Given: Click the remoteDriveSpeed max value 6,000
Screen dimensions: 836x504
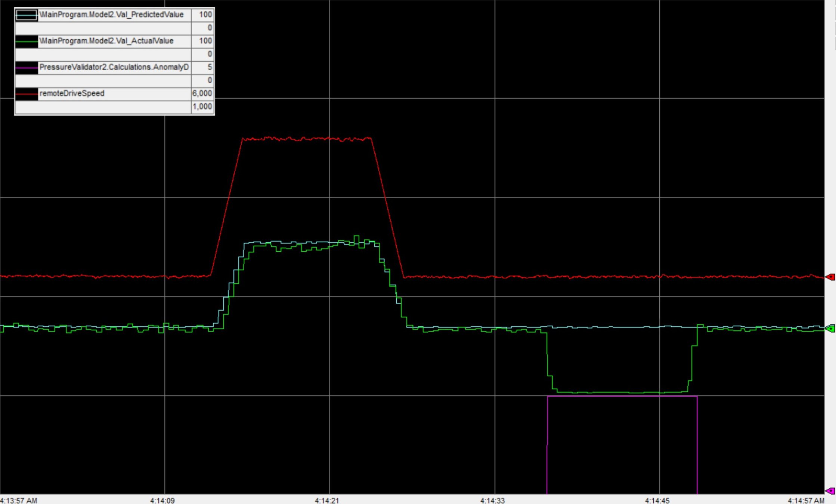Looking at the screenshot, I should [x=202, y=93].
